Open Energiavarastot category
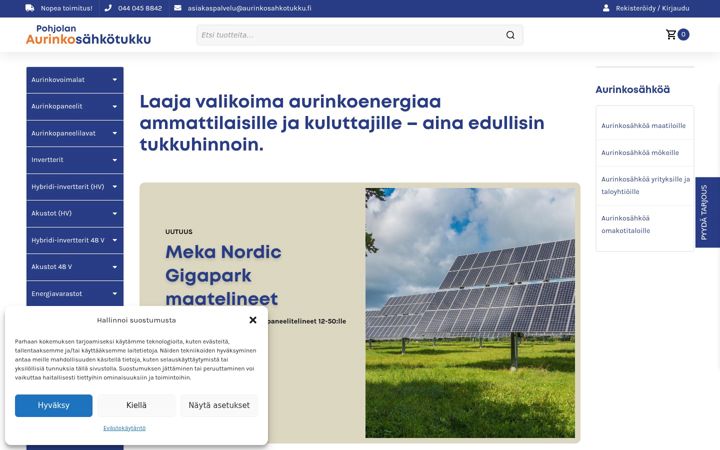This screenshot has width=720, height=450. pos(56,293)
